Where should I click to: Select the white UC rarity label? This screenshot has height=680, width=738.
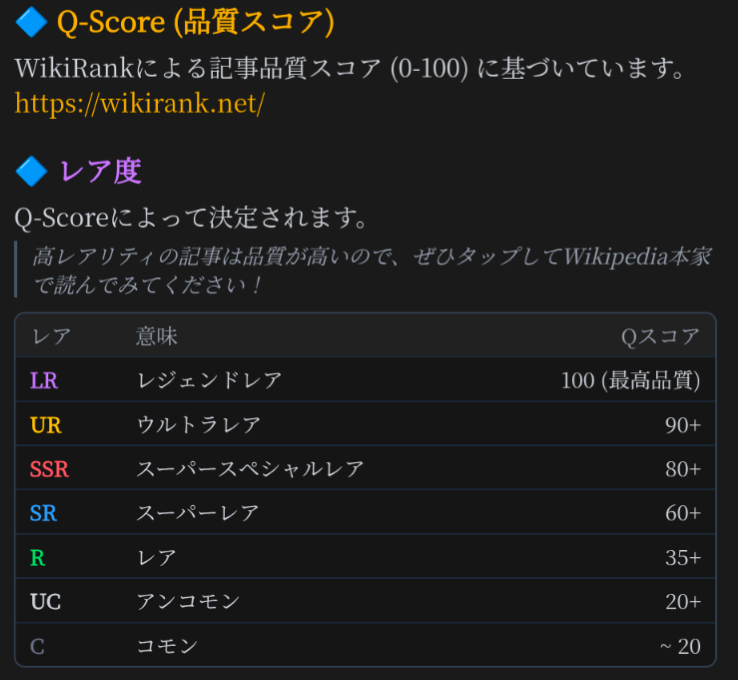tap(46, 602)
